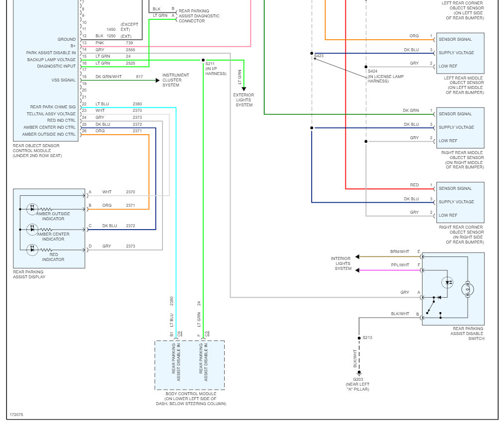The height and width of the screenshot is (423, 504).
Task: Select the Rear Parking Assist Disable Switch label
Action: coord(467,334)
